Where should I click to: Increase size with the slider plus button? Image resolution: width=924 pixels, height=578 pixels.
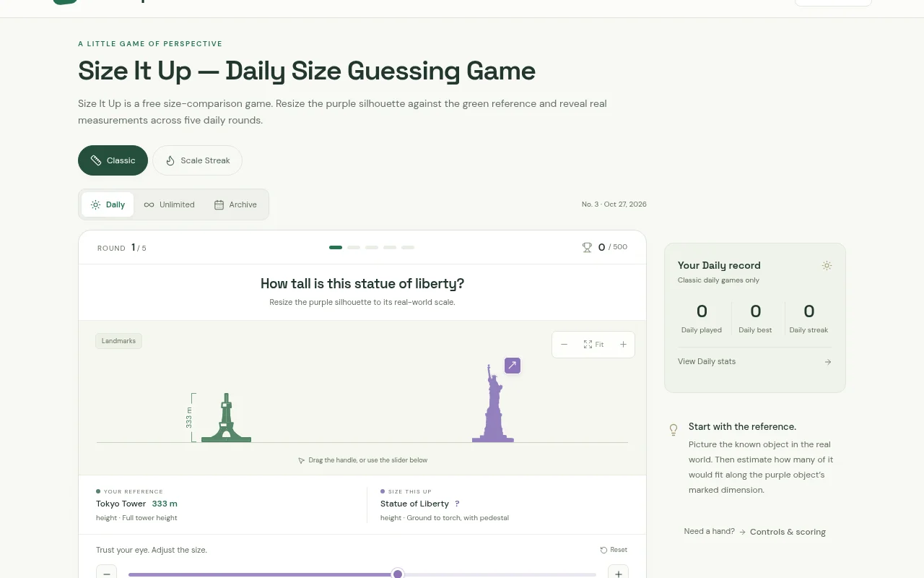coord(618,573)
